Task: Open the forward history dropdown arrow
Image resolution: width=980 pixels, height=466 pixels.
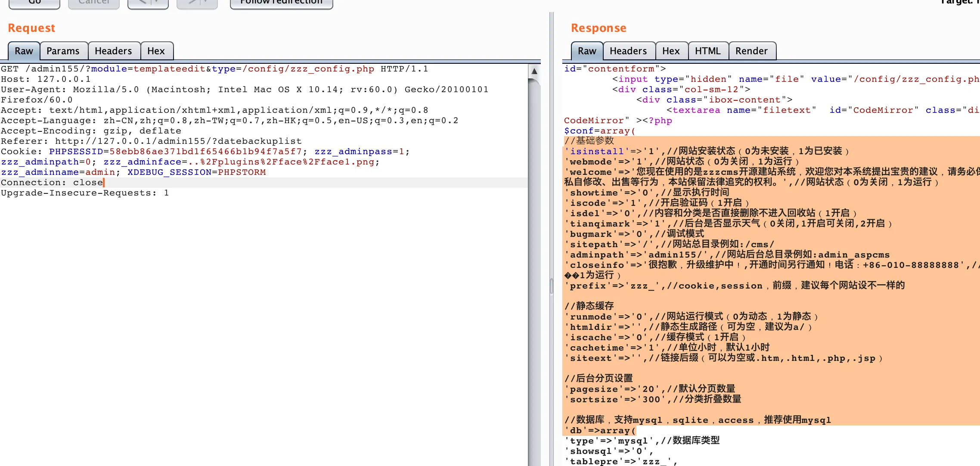Action: [207, 3]
